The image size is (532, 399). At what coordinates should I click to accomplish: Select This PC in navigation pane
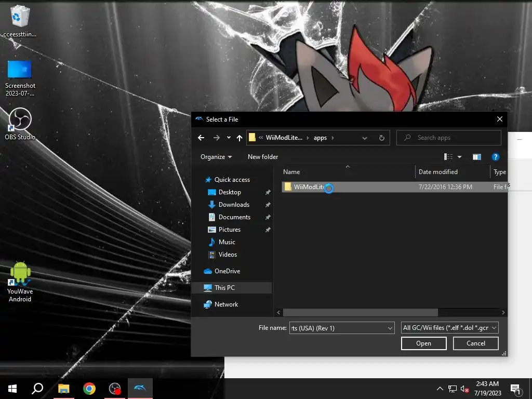[232, 288]
